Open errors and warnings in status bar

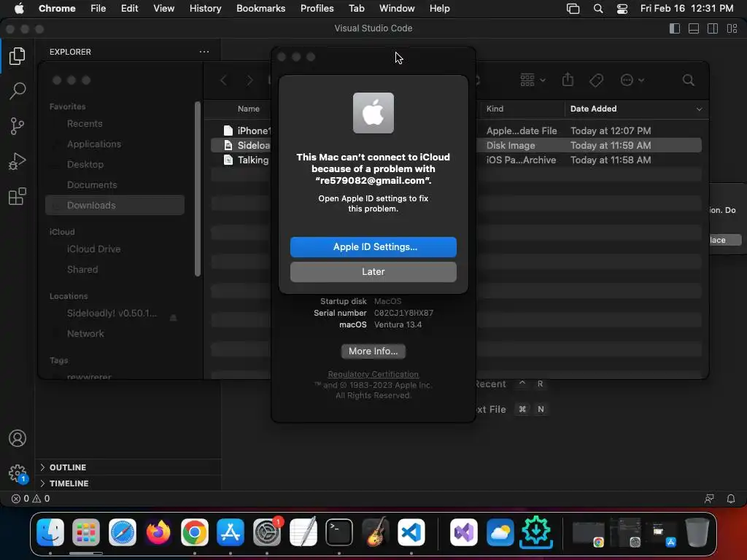(x=31, y=499)
